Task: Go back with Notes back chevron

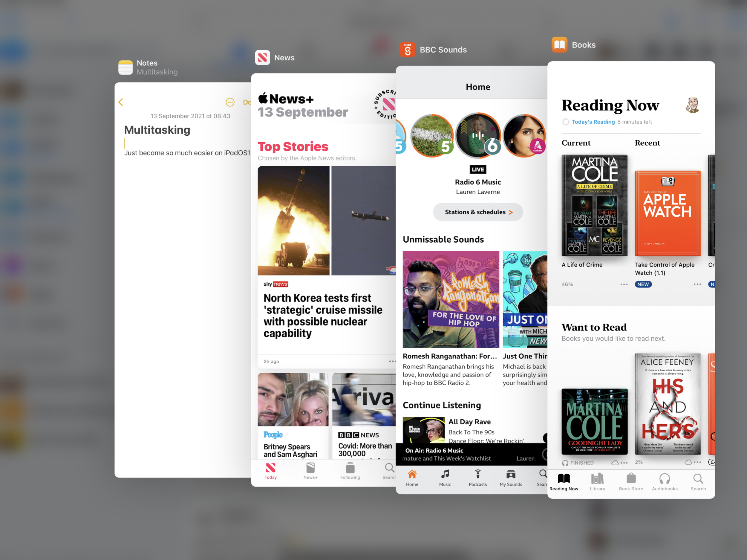Action: (x=121, y=102)
